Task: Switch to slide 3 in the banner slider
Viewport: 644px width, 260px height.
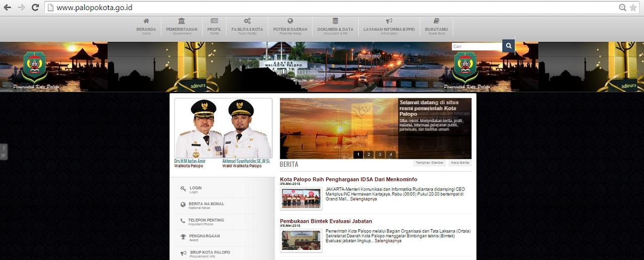Action: [x=379, y=155]
